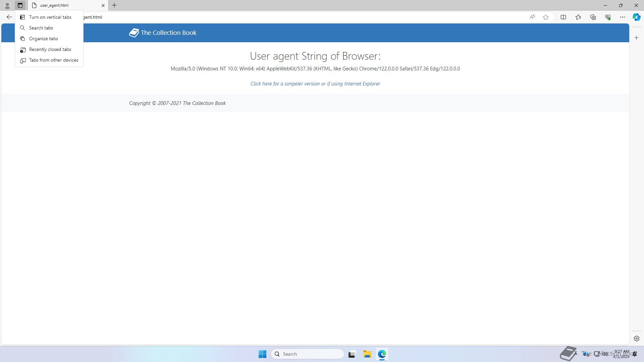Image resolution: width=644 pixels, height=362 pixels.
Task: Click the Read aloud icon
Action: click(532, 17)
